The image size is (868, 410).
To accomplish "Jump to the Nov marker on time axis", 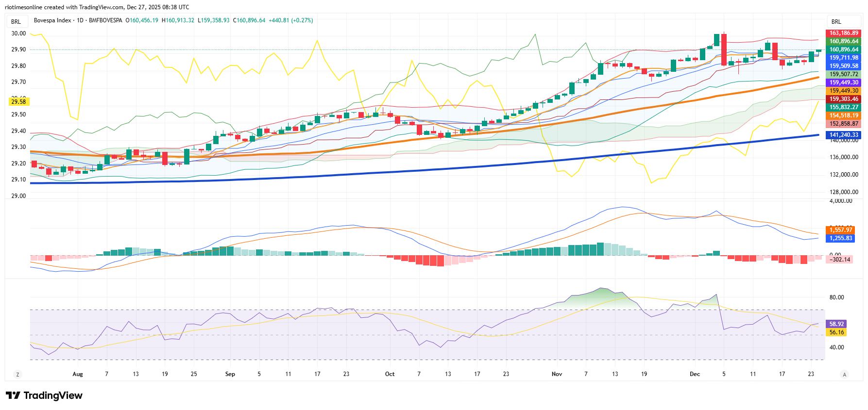I will pyautogui.click(x=557, y=374).
